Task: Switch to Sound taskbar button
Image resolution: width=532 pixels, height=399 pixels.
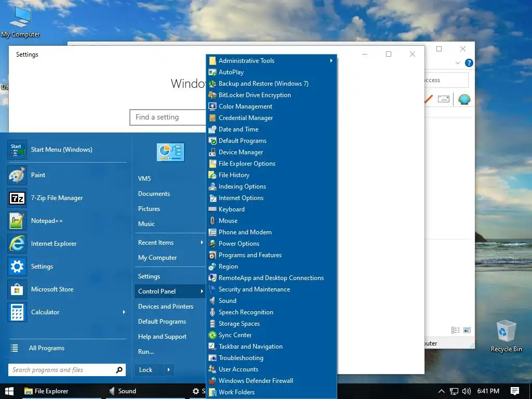Action: 145,391
